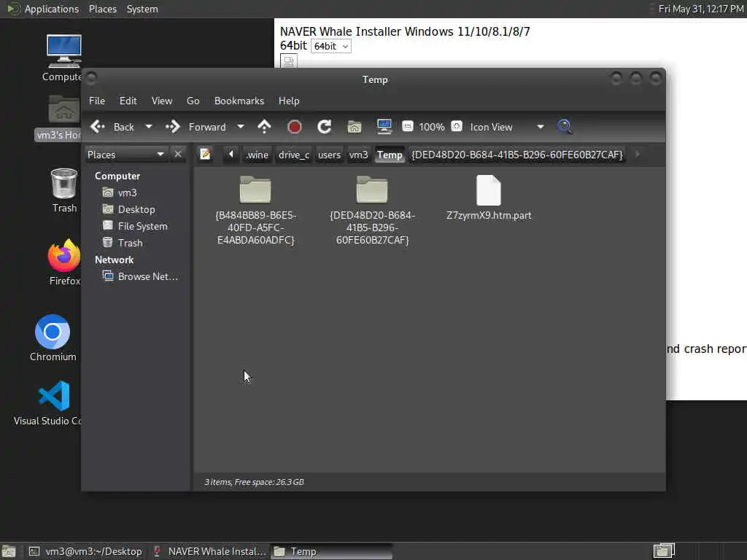Select the {DED48D20-B684...} folder icon
This screenshot has width=747, height=560.
(372, 190)
